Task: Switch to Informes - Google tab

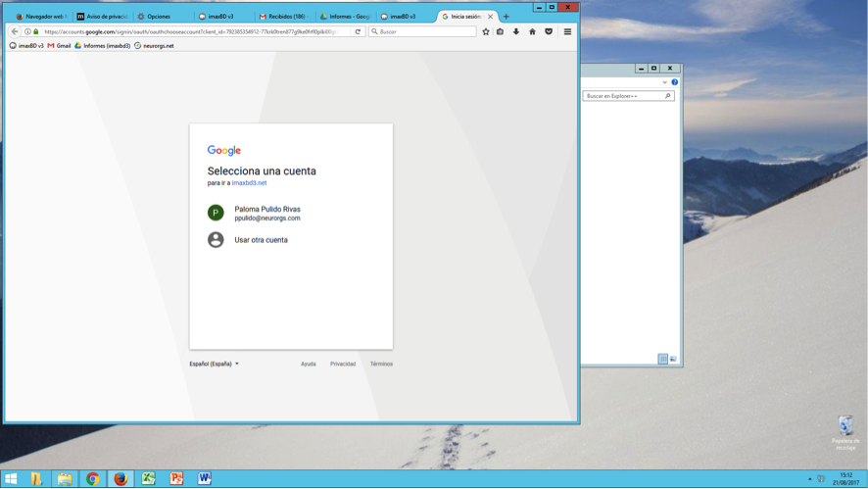Action: [346, 17]
